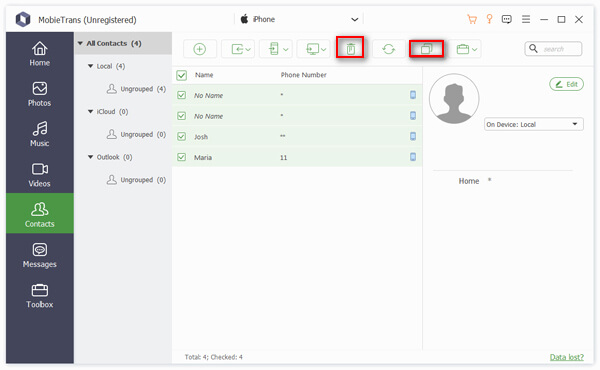
Task: Click the phone icon on Josh row
Action: [x=413, y=136]
